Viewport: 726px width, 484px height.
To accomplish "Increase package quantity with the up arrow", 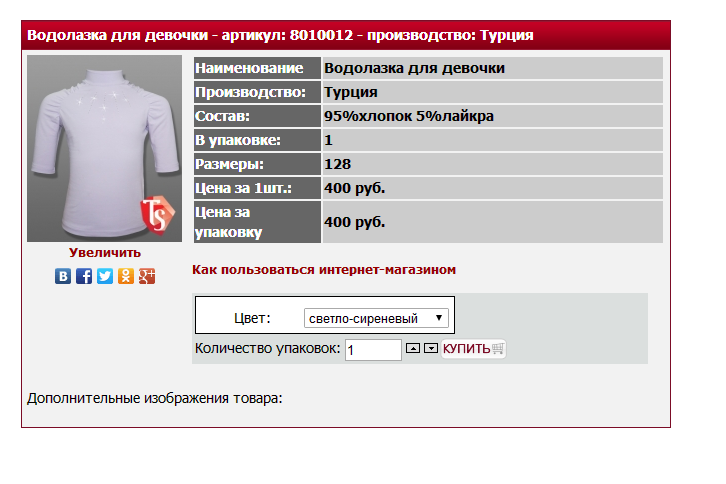I will (412, 348).
